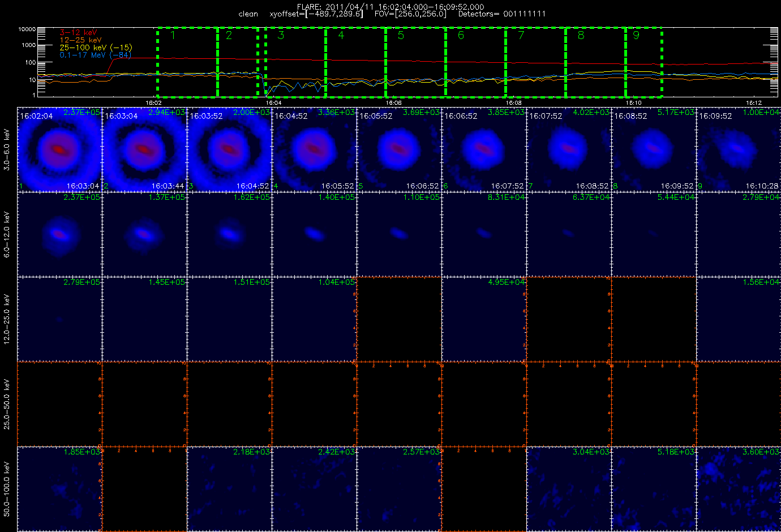Open the 6.0-12.0 keV image labeled 6.37E+04
Image resolution: width=781 pixels, height=532 pixels.
[x=569, y=234]
